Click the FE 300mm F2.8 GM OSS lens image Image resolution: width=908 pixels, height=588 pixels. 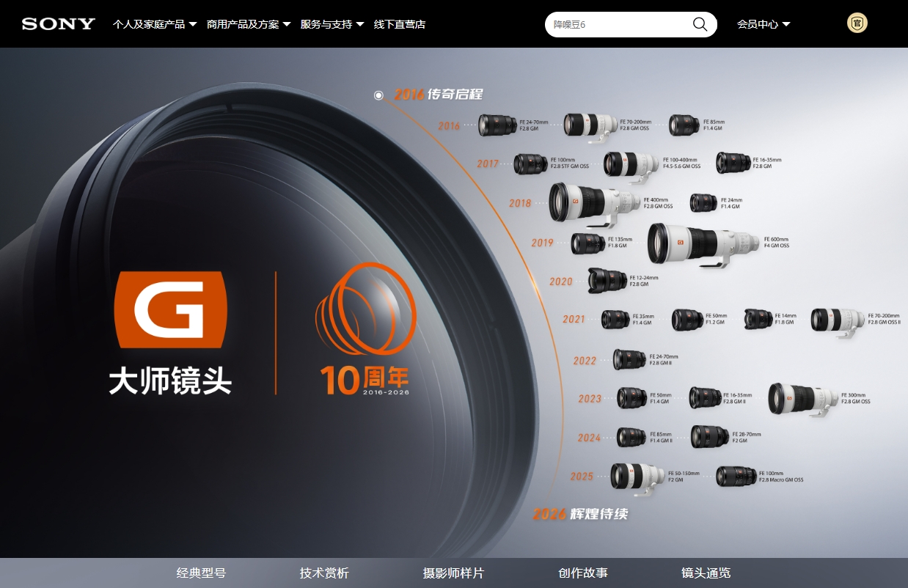coord(802,398)
